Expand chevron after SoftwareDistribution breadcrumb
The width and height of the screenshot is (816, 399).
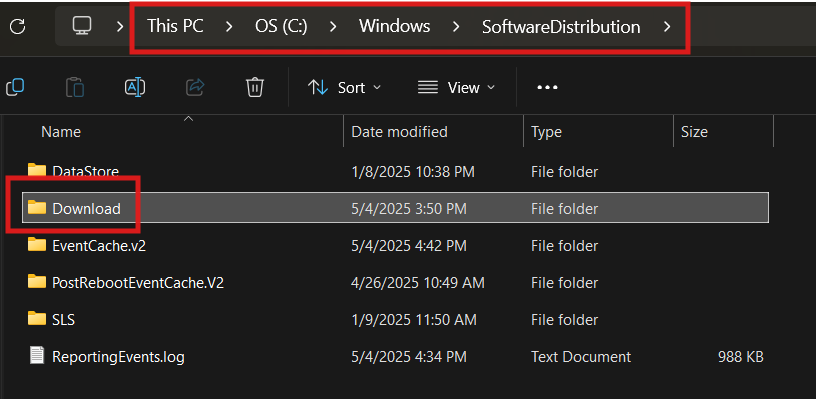[667, 26]
